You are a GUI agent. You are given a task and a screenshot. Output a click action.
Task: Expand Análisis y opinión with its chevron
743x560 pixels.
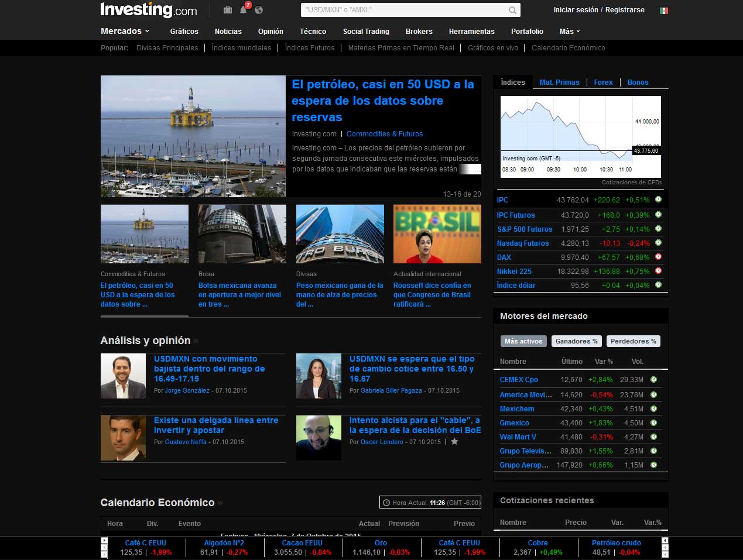tap(196, 340)
